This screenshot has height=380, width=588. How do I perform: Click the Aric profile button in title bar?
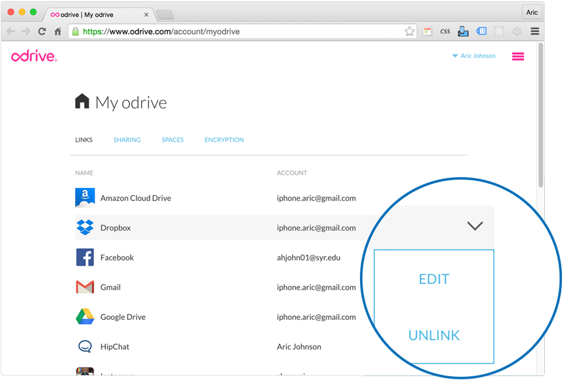[x=531, y=12]
